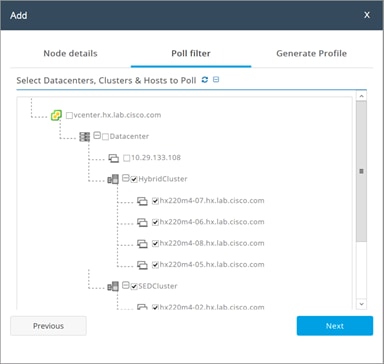Click the refresh icon beside the poll heading
This screenshot has width=384, height=364.
205,80
